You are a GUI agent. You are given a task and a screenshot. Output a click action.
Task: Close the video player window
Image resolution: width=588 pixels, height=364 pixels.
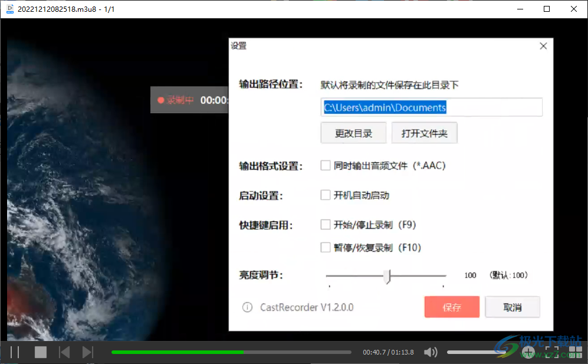point(574,9)
